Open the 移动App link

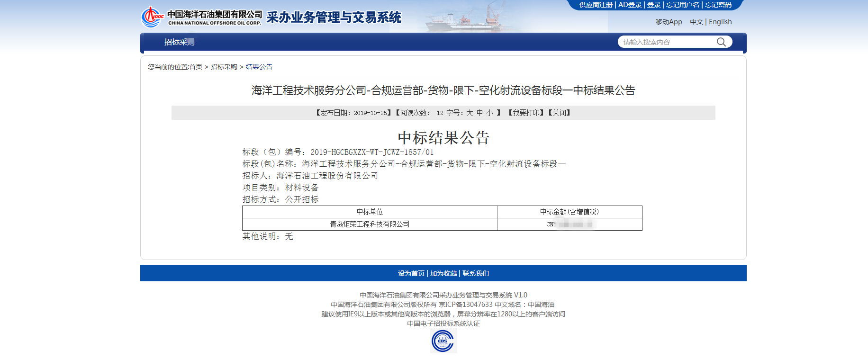coord(669,22)
